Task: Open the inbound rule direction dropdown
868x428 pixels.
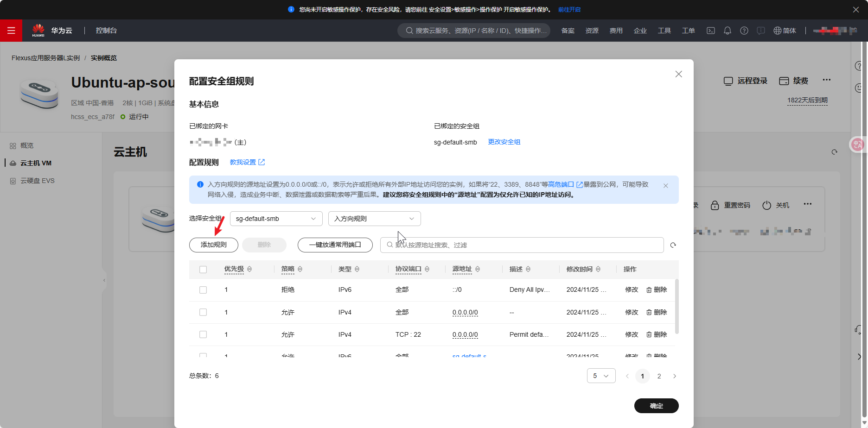Action: tap(375, 219)
